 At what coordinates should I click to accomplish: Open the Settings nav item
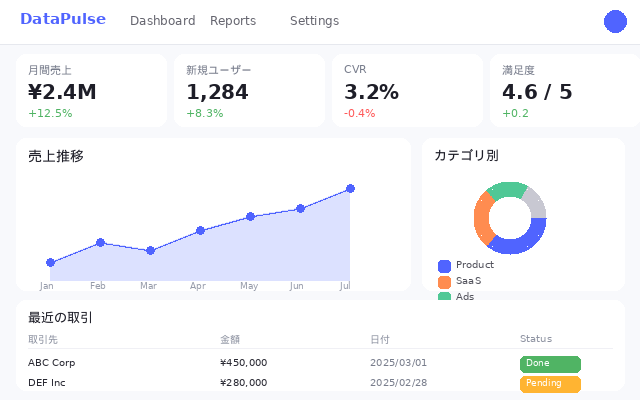point(314,21)
